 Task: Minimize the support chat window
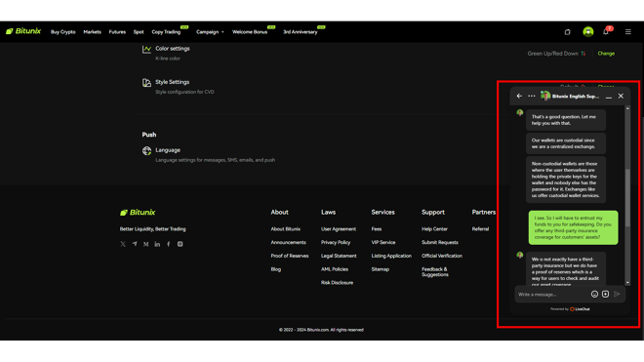pyautogui.click(x=609, y=97)
